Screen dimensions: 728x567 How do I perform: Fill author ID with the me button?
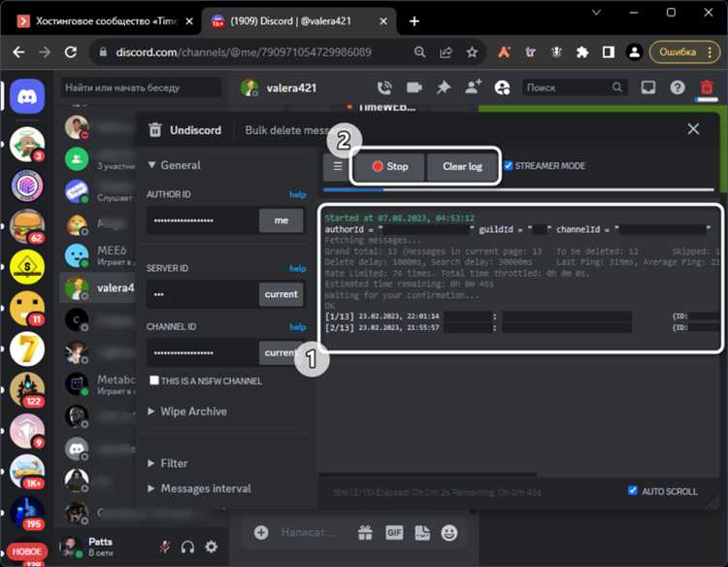click(281, 220)
